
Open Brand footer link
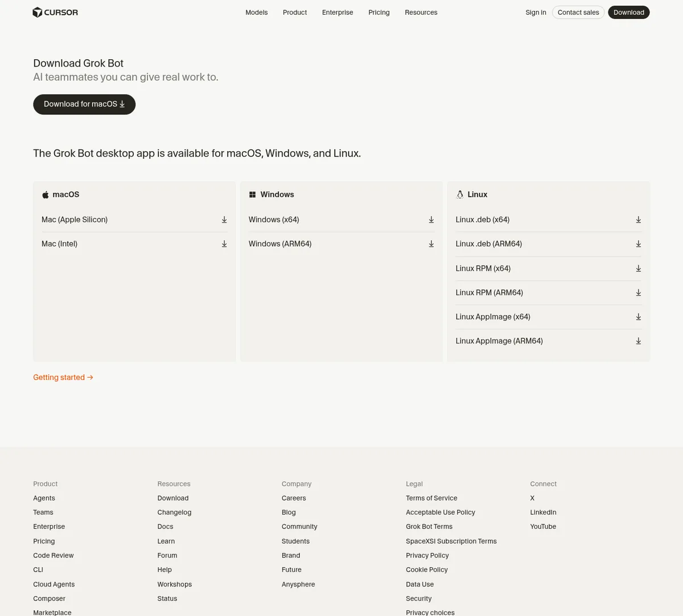[291, 556]
